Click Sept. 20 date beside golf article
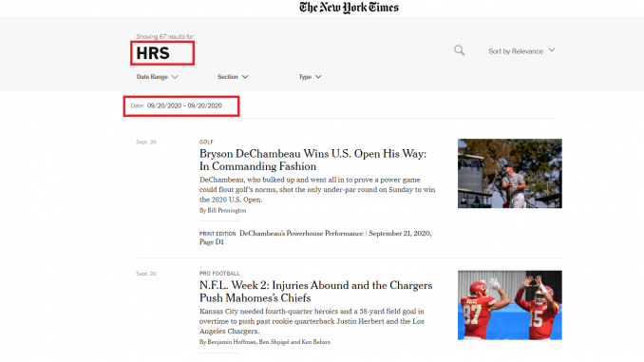Viewport: 644px width, 362px height. point(146,142)
